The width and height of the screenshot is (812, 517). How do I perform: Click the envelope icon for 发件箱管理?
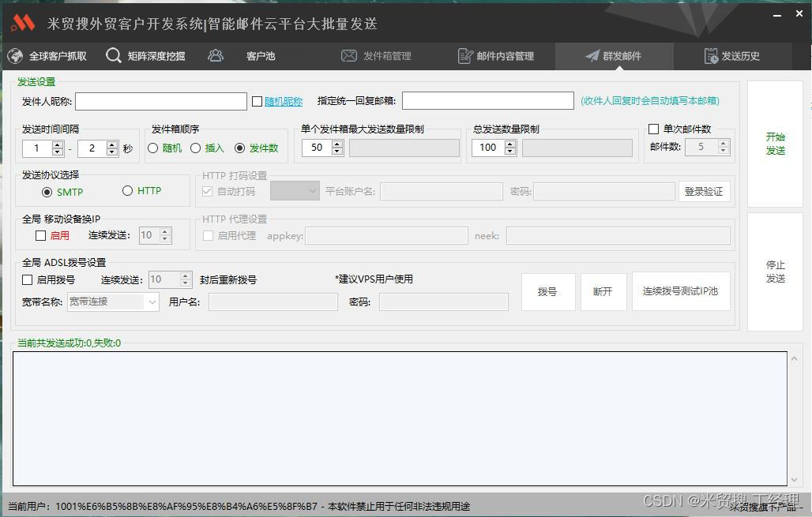pos(349,55)
